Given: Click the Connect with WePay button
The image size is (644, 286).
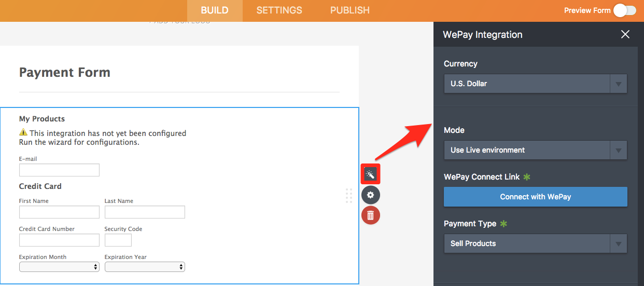Looking at the screenshot, I should (536, 197).
